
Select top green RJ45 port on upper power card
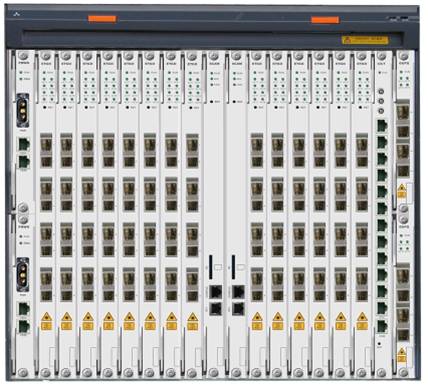click(x=24, y=145)
